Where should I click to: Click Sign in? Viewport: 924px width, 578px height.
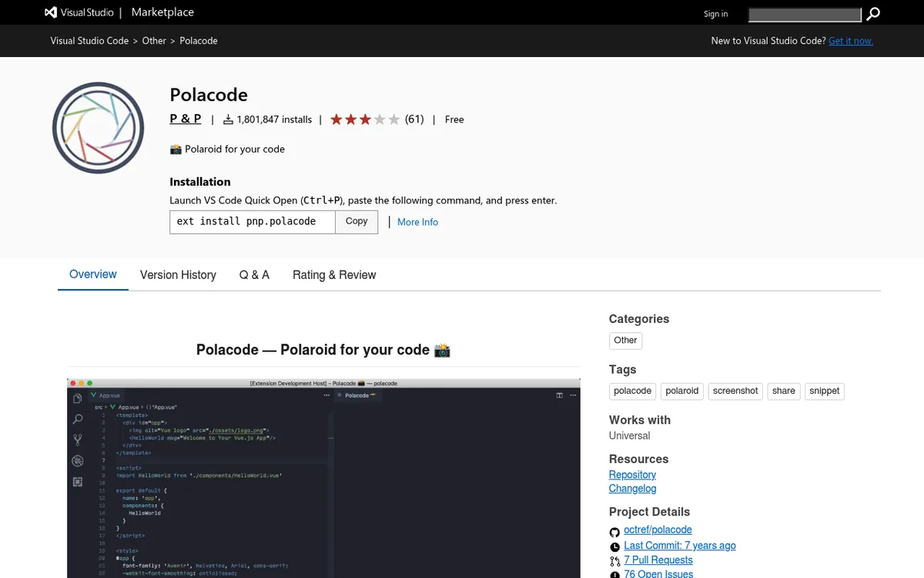(x=715, y=14)
